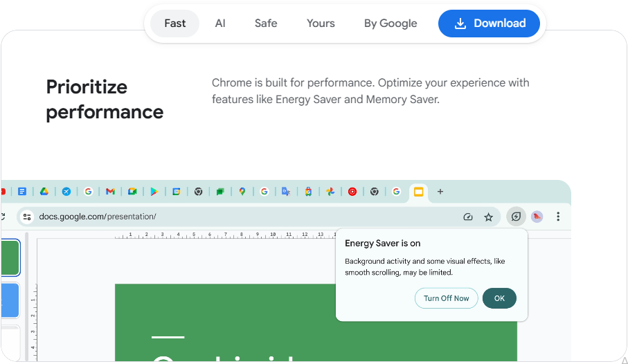Switch to the Fast section tab
Screen dimensions: 628x364
point(175,24)
